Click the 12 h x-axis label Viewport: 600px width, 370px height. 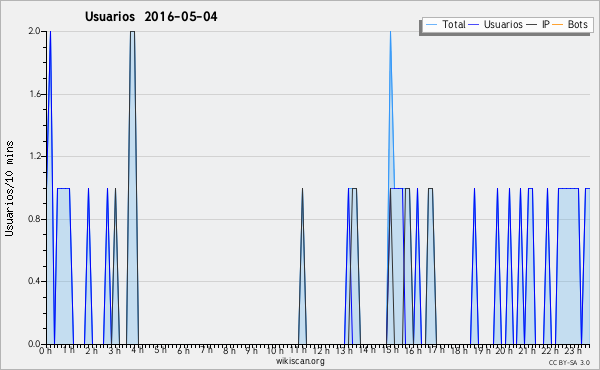point(321,351)
